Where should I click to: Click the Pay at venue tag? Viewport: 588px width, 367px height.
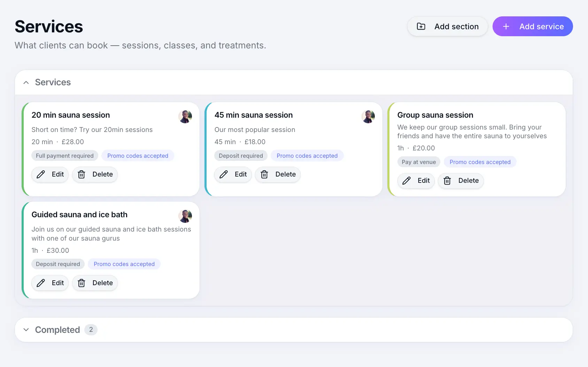point(419,162)
